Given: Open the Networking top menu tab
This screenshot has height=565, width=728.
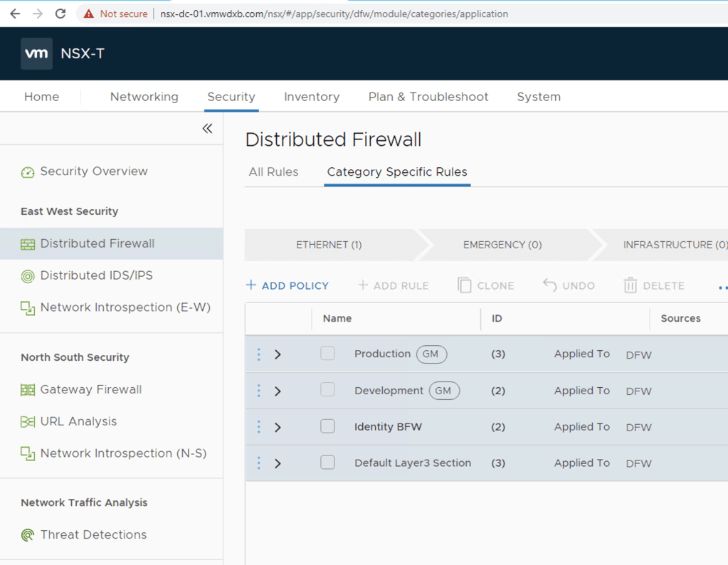Looking at the screenshot, I should pos(144,97).
